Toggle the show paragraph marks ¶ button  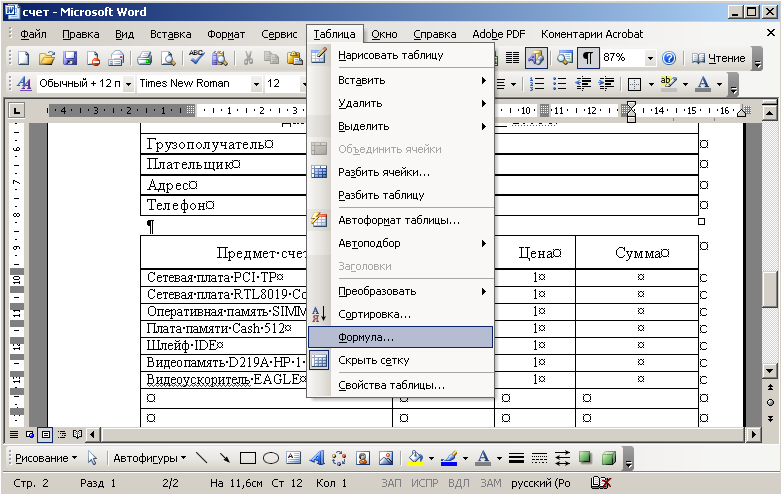pos(588,58)
